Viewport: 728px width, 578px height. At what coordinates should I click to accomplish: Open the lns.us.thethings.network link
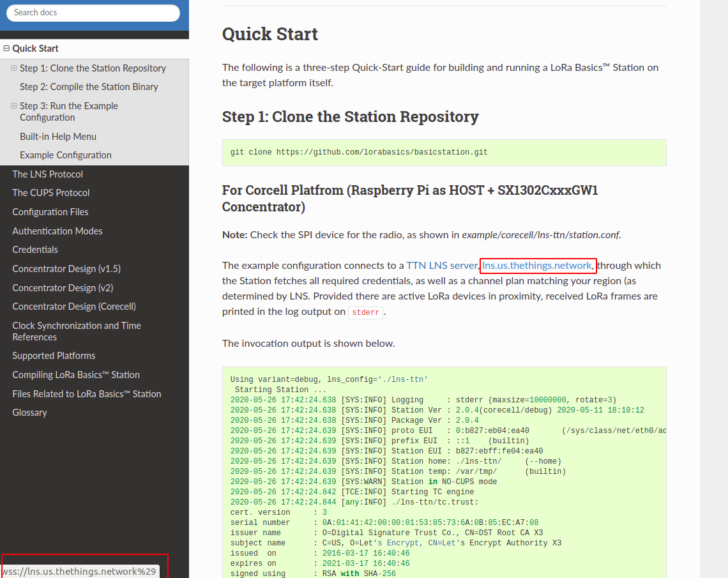537,265
